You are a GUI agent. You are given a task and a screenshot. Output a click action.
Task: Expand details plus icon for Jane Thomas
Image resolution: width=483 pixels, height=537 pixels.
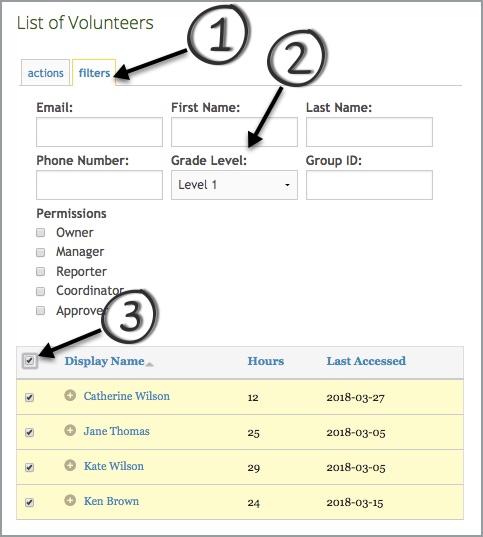70,430
